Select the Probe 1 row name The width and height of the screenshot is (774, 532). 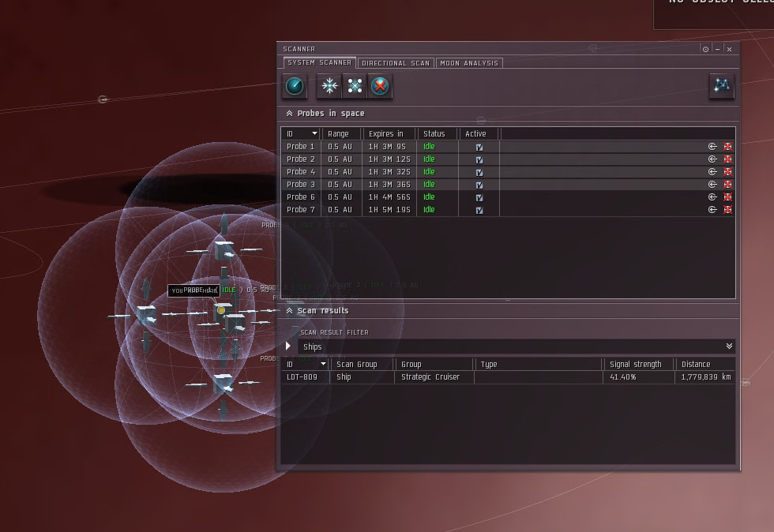(301, 147)
